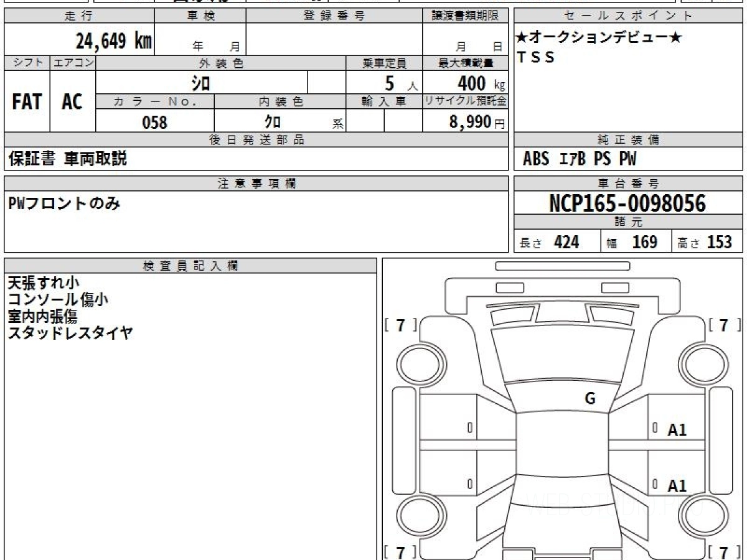This screenshot has width=747, height=560.
Task: Click the ★オークションデビュー★ text
Action: [598, 38]
